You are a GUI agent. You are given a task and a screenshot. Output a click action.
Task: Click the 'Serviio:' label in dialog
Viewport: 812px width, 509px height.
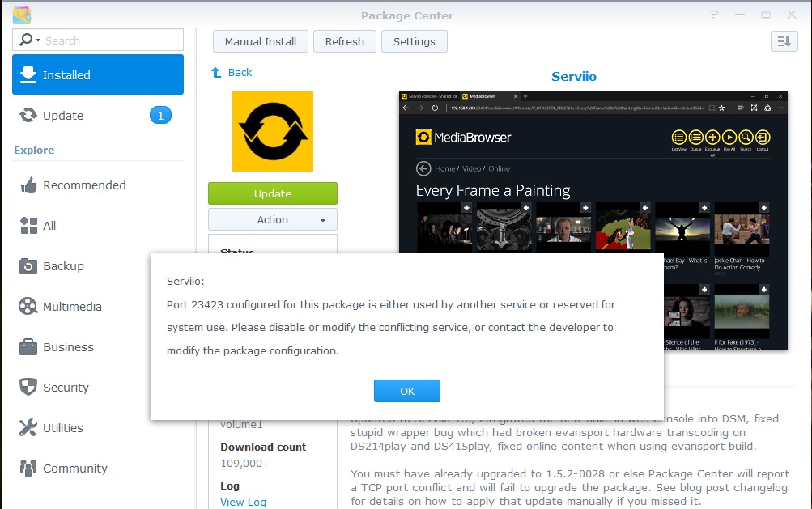point(185,281)
